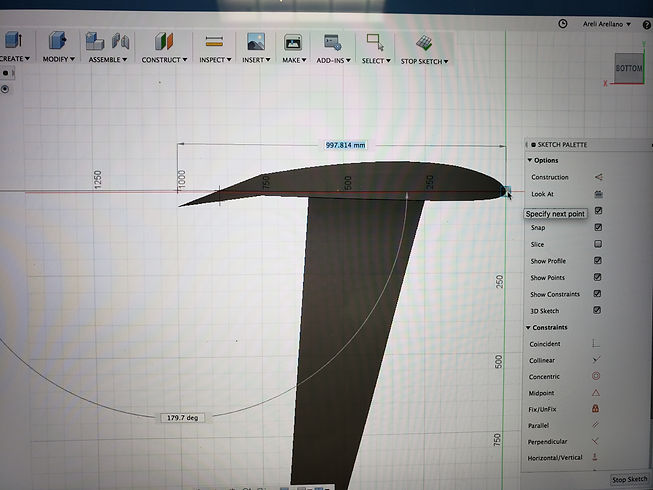Open the CONSTRUCT dropdown menu label
Image resolution: width=653 pixels, height=490 pixels.
pyautogui.click(x=164, y=60)
